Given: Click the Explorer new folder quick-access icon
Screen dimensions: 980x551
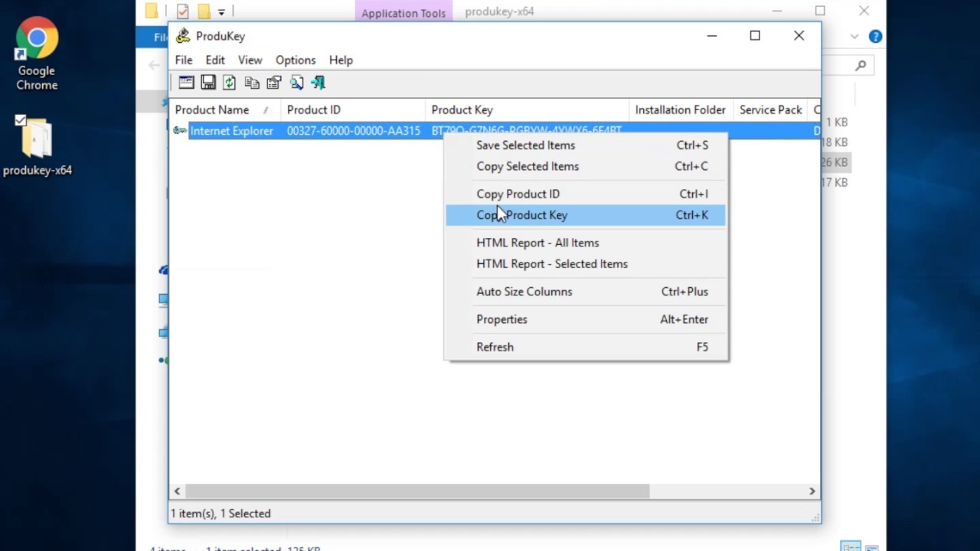Looking at the screenshot, I should [204, 11].
